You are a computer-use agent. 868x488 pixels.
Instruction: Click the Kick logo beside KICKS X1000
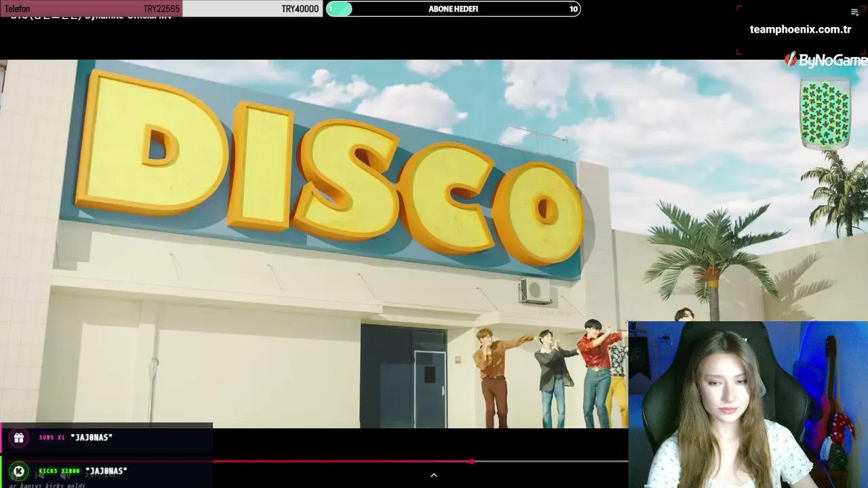(19, 471)
